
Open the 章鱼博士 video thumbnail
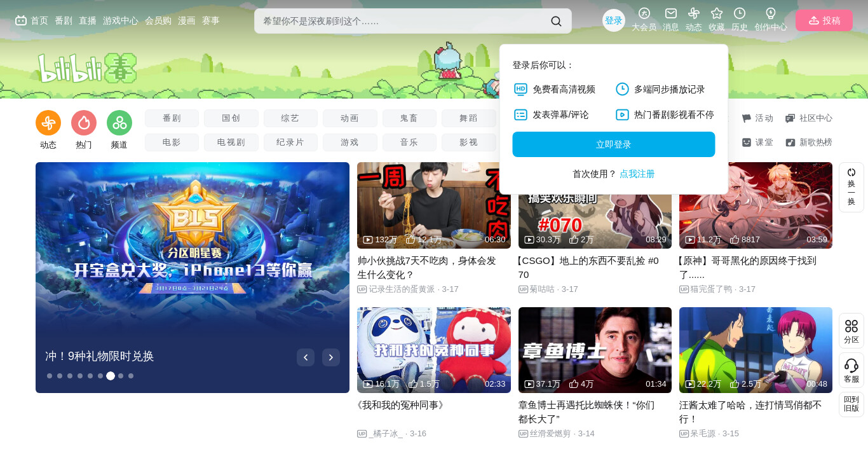595,350
